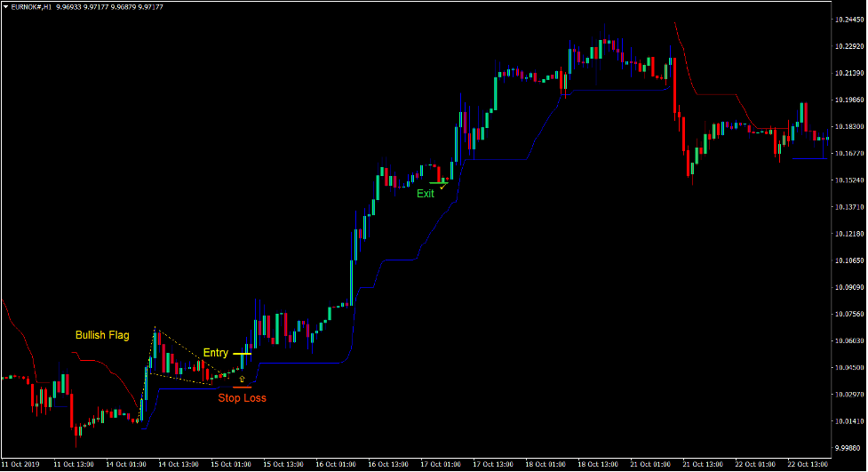Click the 22 Oct 13:00 time marker
The height and width of the screenshot is (472, 868).
pos(807,464)
